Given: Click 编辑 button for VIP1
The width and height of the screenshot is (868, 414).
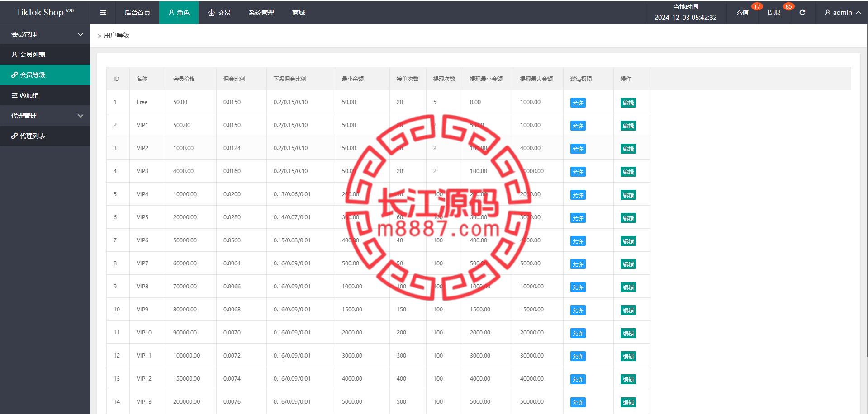Looking at the screenshot, I should [x=628, y=126].
